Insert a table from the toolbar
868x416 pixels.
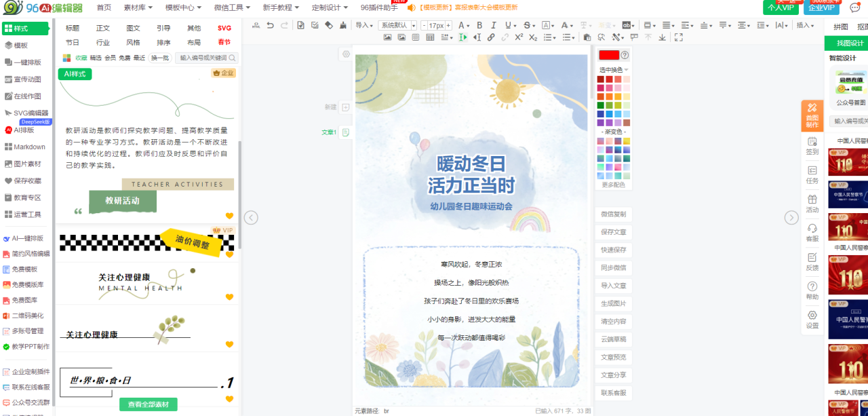point(430,37)
